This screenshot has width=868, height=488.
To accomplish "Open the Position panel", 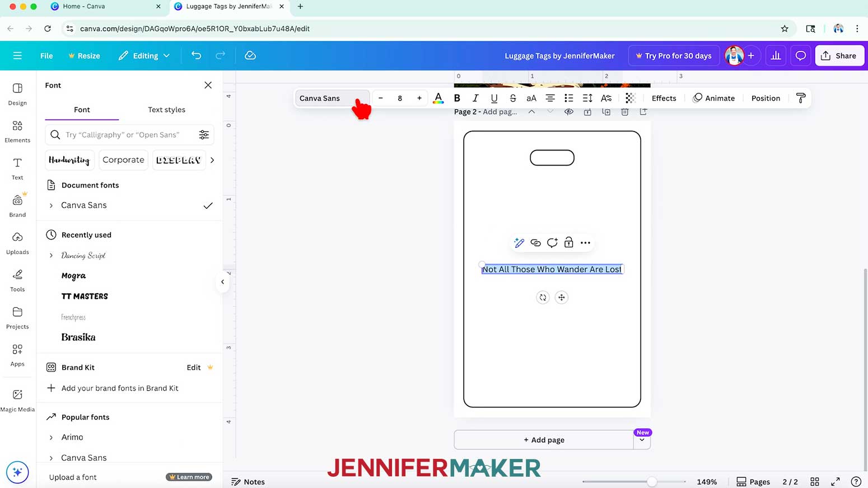I will point(766,98).
